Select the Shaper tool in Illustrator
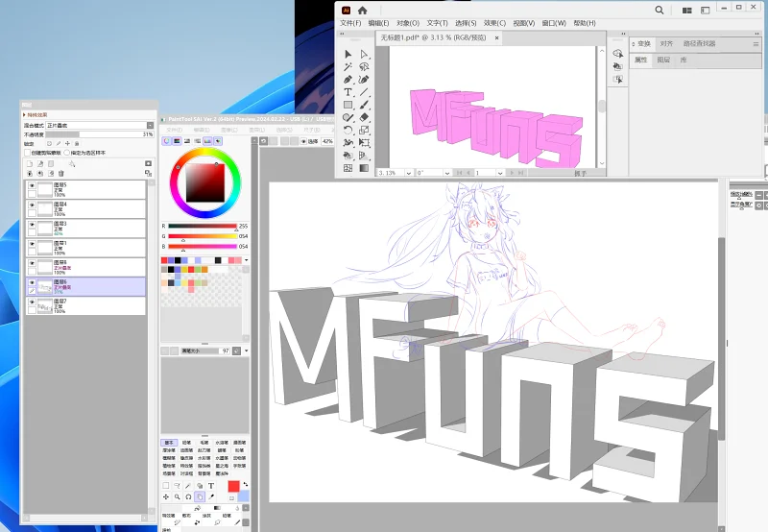The image size is (768, 532). pyautogui.click(x=348, y=117)
